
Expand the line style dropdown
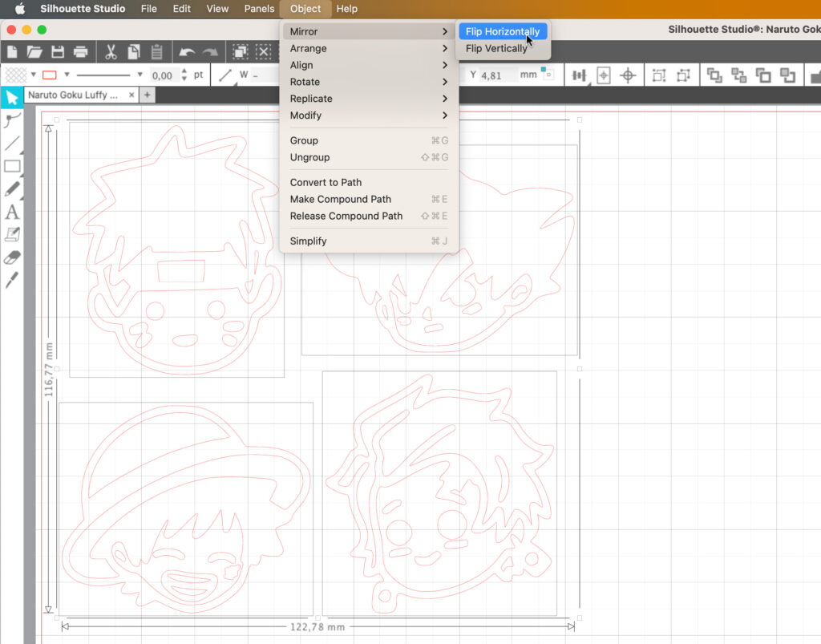[140, 75]
